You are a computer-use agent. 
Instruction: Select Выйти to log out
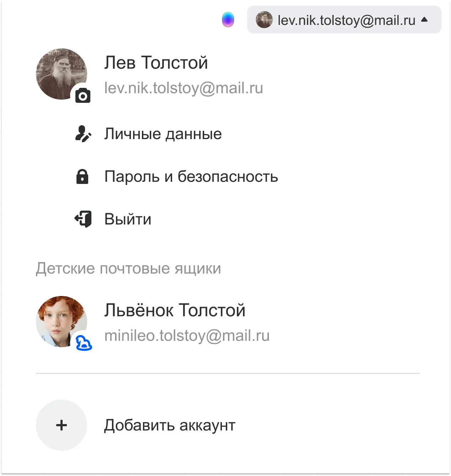pos(128,219)
